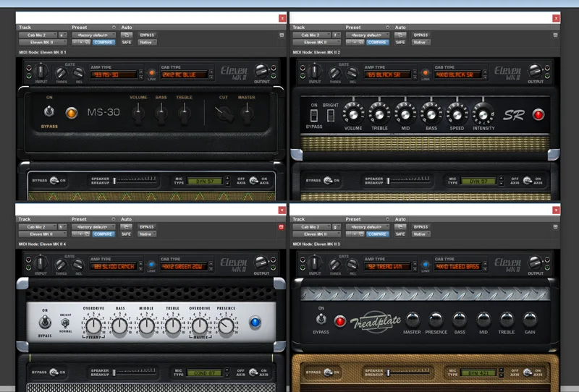Flip the ON/BYPASS switch on SL100 amp
Image resolution: width=579 pixels, height=392 pixels.
(x=45, y=322)
